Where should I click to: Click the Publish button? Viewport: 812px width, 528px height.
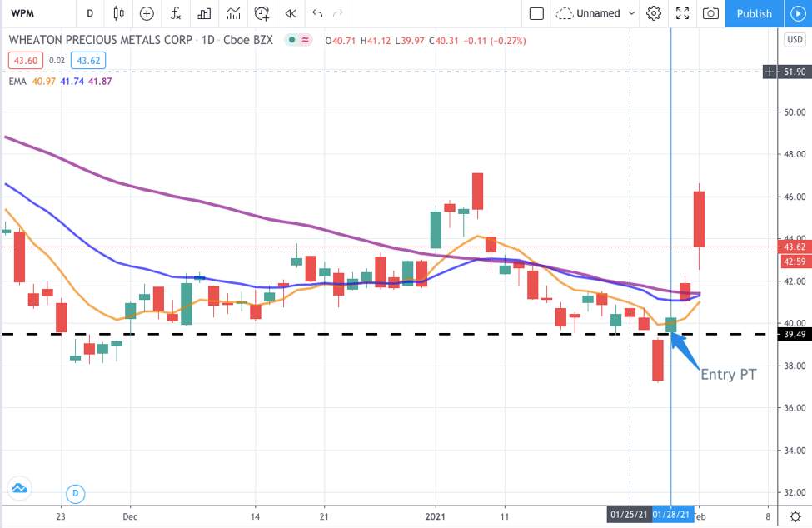[x=754, y=13]
